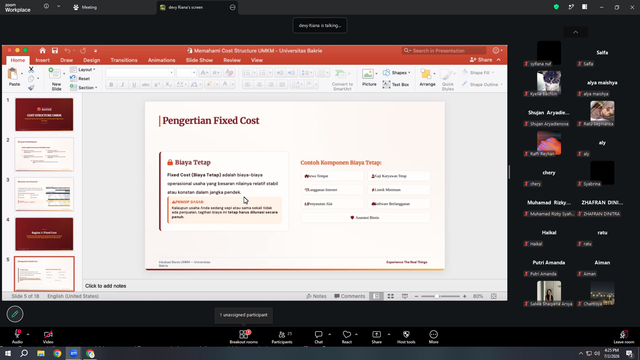The width and height of the screenshot is (640, 360).
Task: Click Convert to SmartArt
Action: point(342,80)
